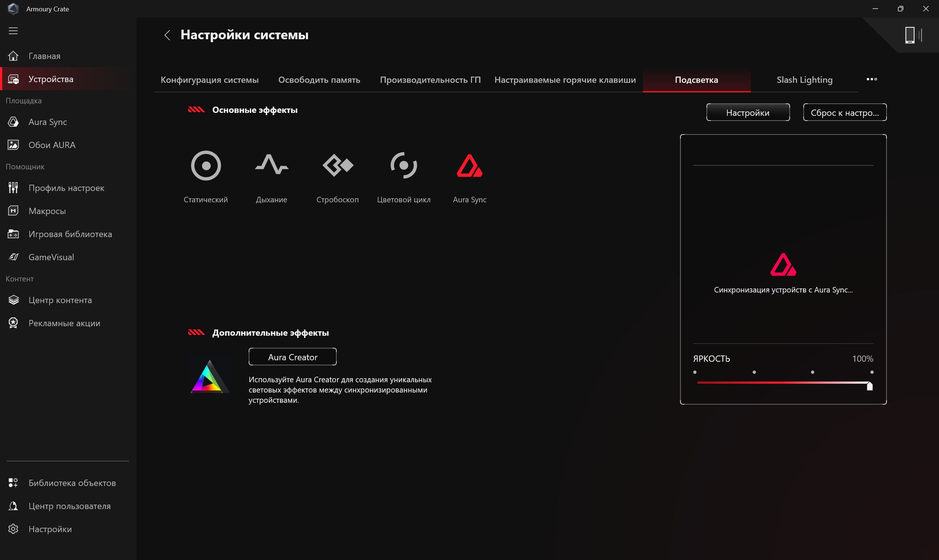Click the Макросы macro icon

(13, 211)
